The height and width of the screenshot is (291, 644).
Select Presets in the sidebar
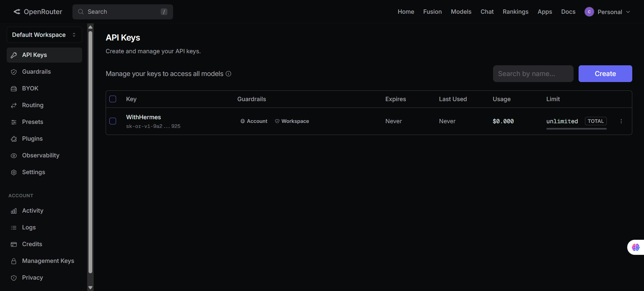(x=44, y=122)
